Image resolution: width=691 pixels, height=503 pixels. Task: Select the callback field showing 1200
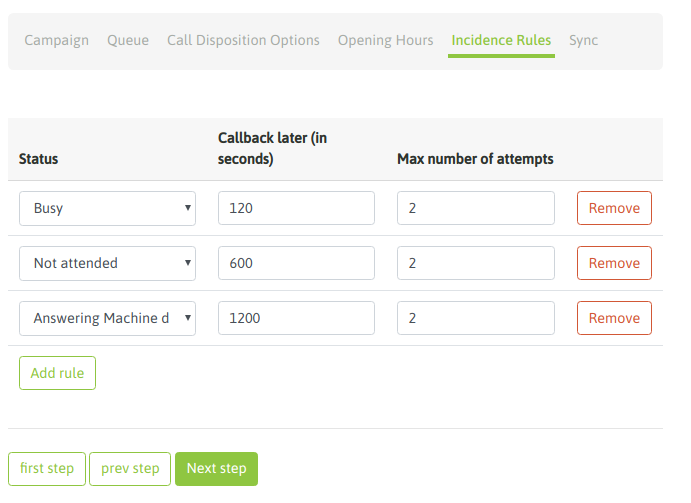click(x=296, y=318)
